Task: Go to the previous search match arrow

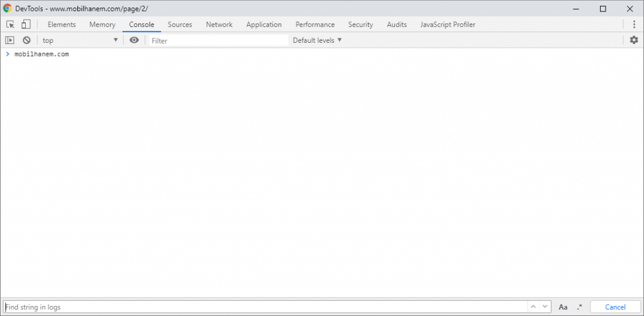Action: tap(533, 307)
